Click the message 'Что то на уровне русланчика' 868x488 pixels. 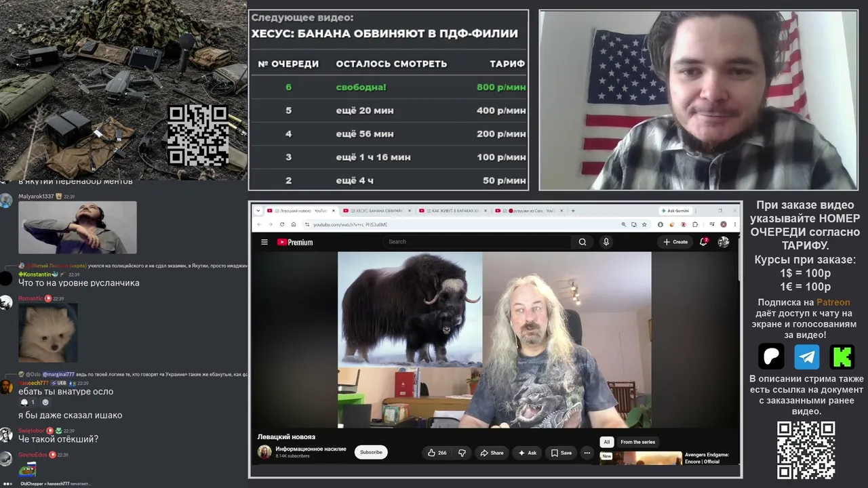(79, 283)
